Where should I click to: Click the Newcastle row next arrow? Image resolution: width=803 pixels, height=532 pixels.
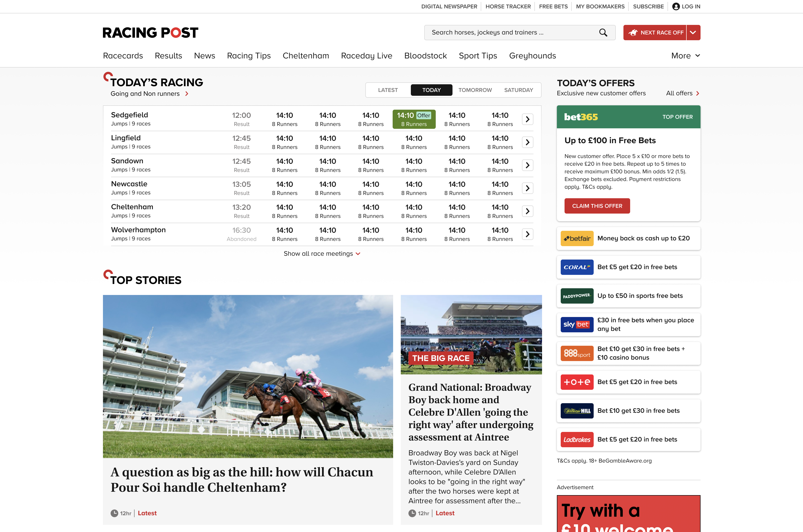tap(527, 188)
